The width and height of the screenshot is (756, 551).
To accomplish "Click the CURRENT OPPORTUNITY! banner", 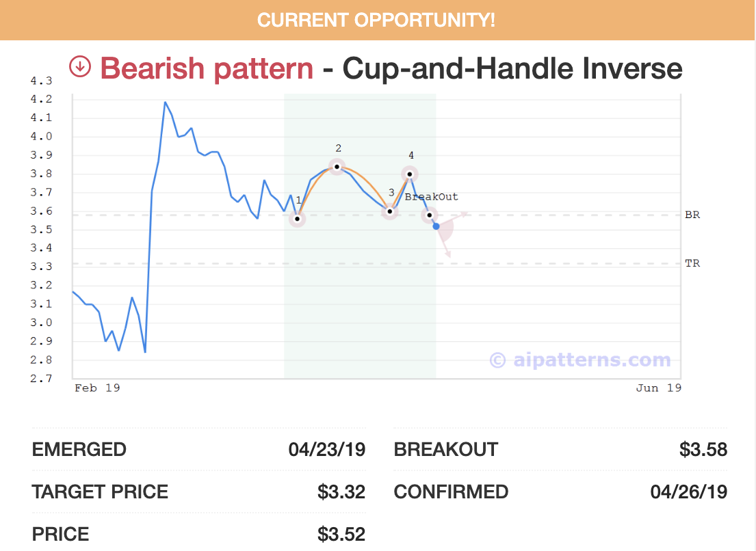I will point(378,20).
